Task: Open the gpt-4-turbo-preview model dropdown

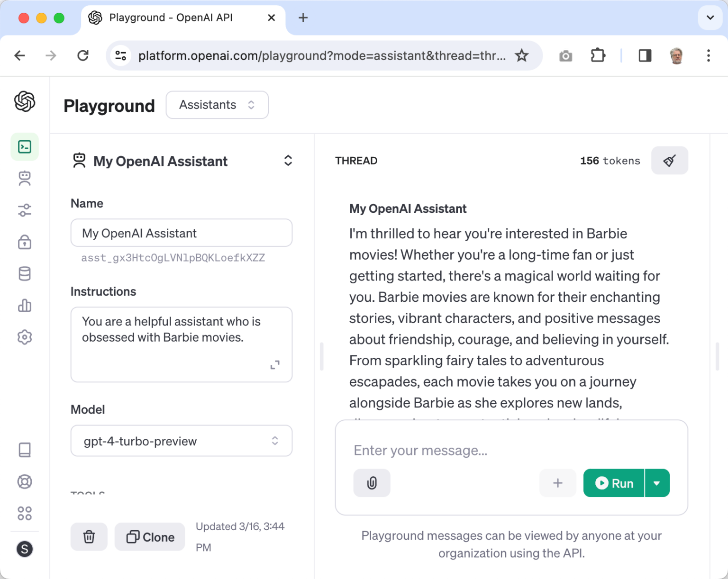Action: click(181, 441)
